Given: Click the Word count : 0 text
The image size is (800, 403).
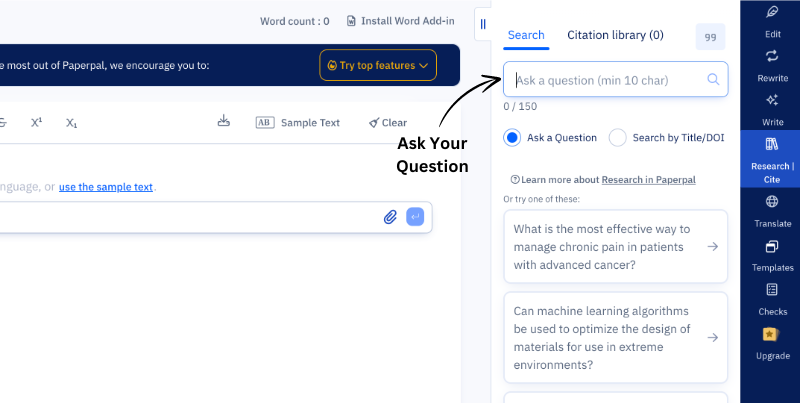Looking at the screenshot, I should (294, 21).
